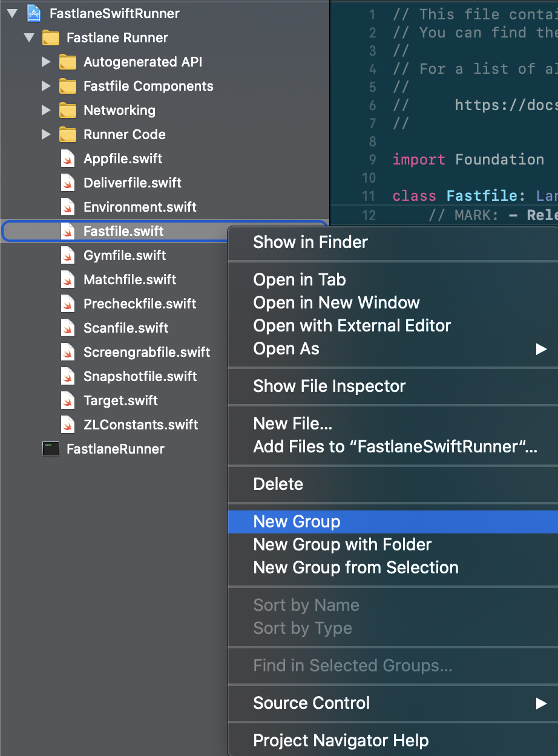Image resolution: width=558 pixels, height=756 pixels.
Task: Click the Autogenerated API folder icon
Action: [68, 62]
